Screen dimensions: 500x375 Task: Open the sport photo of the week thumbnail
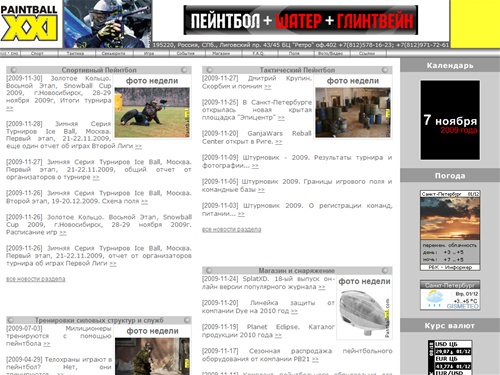pos(152,112)
